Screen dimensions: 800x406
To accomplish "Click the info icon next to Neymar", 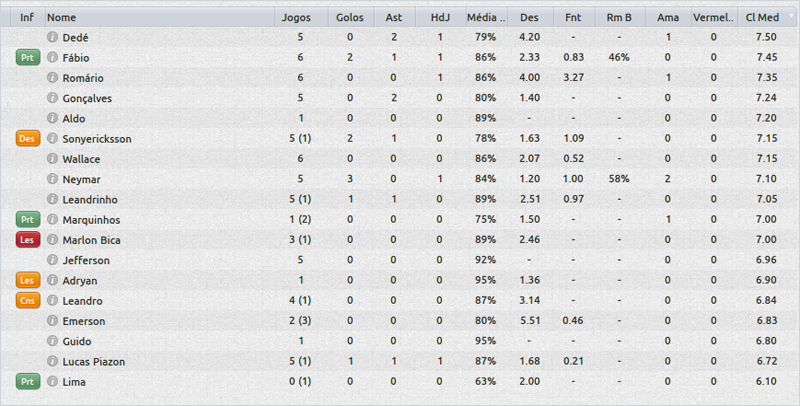I will point(53,179).
